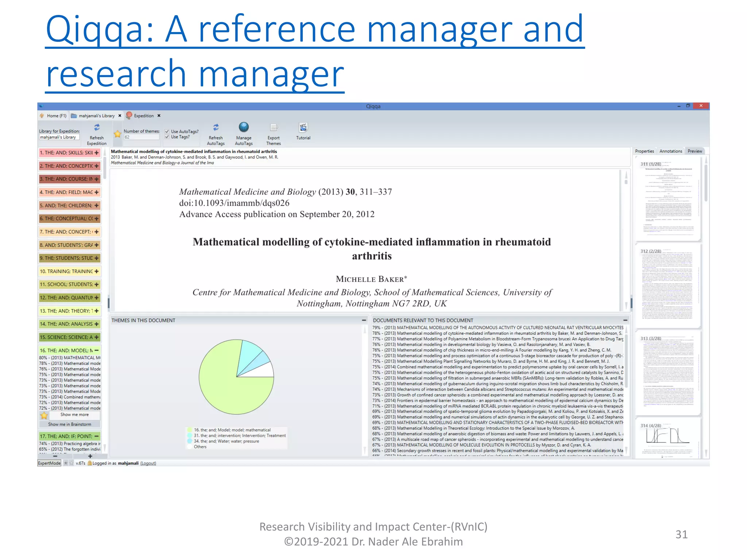Expand theme 14 THE; AND; ANALYSIS

(97, 324)
